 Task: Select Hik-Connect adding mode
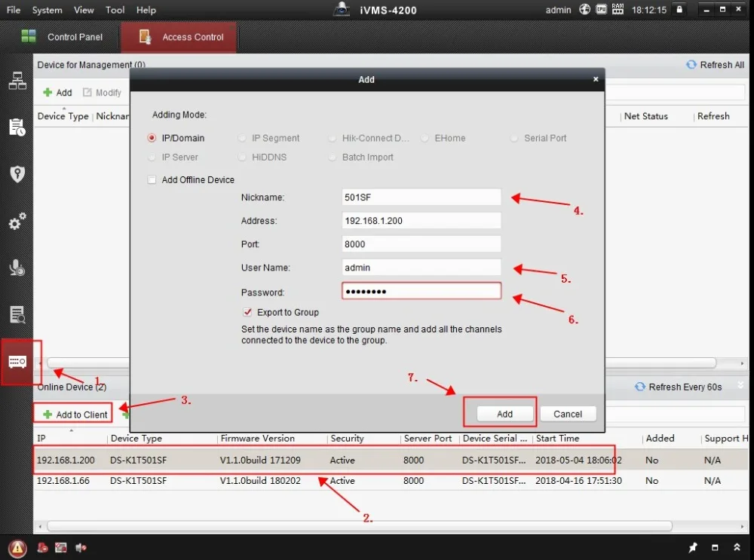pyautogui.click(x=332, y=138)
